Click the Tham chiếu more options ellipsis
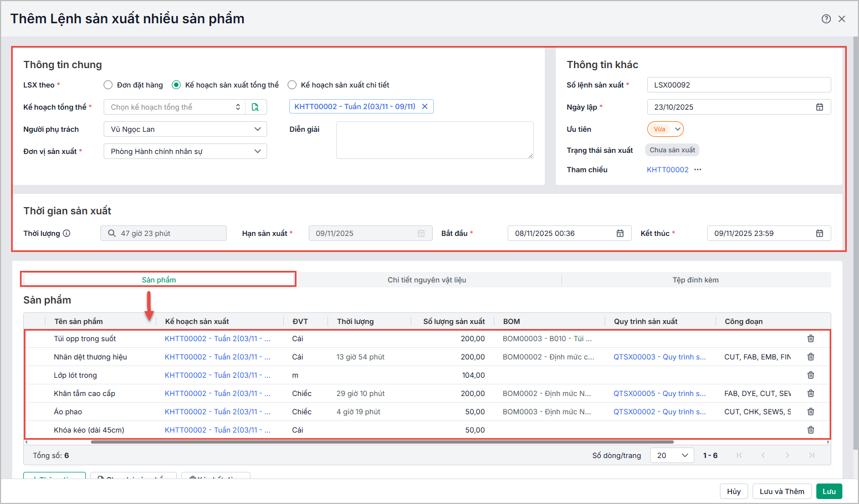The height and width of the screenshot is (504, 859). 698,169
